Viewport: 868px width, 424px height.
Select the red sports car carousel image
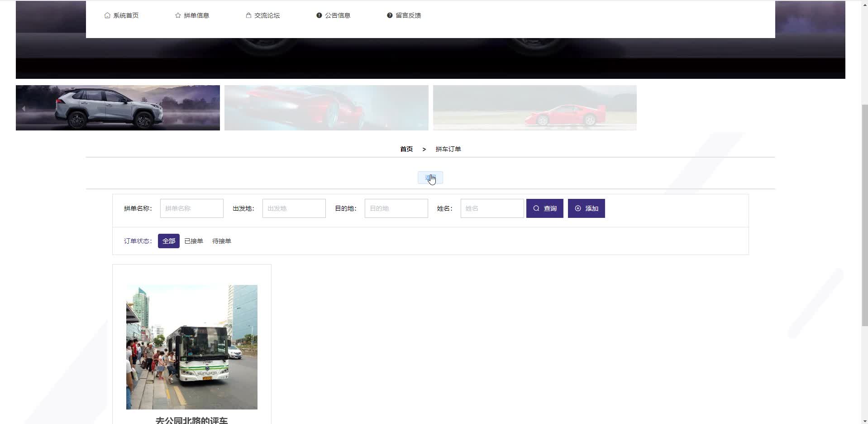[x=326, y=107]
